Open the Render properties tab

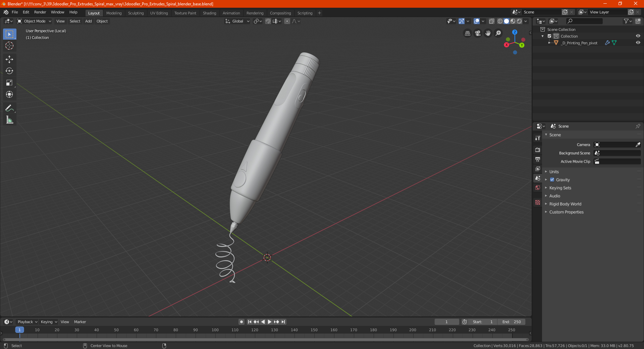(538, 150)
